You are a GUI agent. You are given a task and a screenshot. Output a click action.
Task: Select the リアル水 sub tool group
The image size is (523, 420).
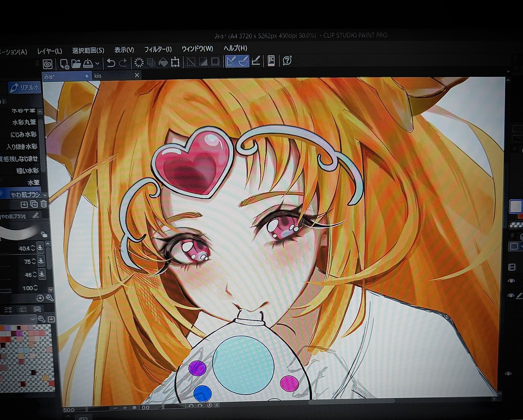pyautogui.click(x=25, y=87)
